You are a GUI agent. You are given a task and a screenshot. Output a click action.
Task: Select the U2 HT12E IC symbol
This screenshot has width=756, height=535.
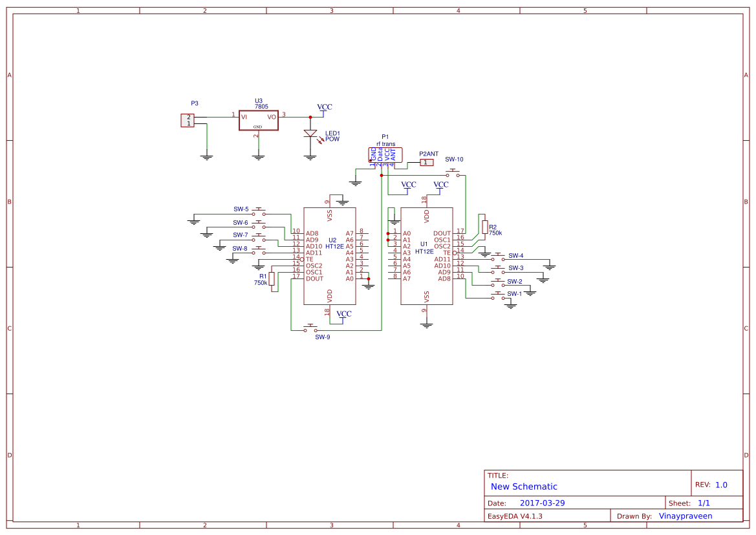[x=330, y=255]
